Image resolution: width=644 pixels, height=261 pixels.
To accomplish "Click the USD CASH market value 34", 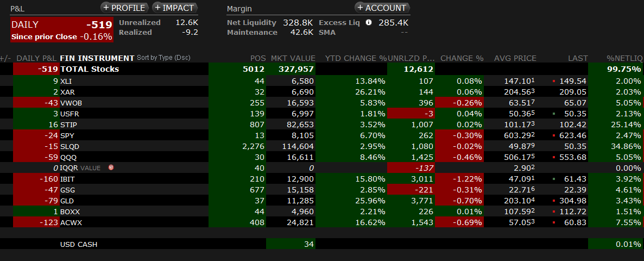I will tap(310, 244).
